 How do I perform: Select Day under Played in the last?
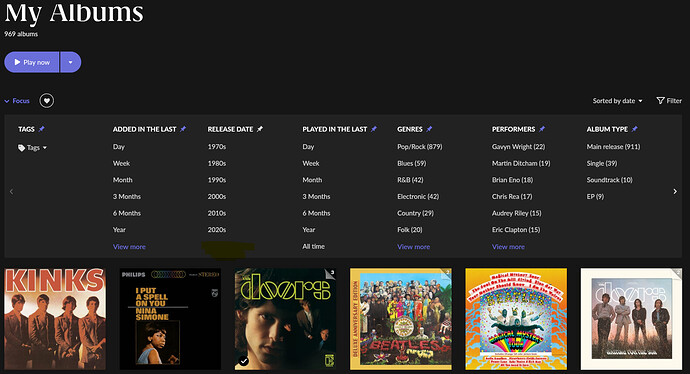[308, 147]
